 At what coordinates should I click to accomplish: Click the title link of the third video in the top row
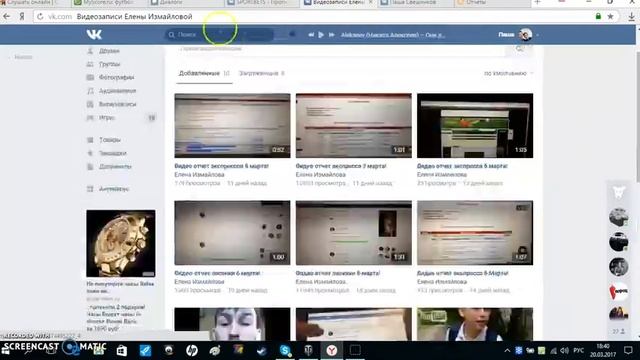462,166
